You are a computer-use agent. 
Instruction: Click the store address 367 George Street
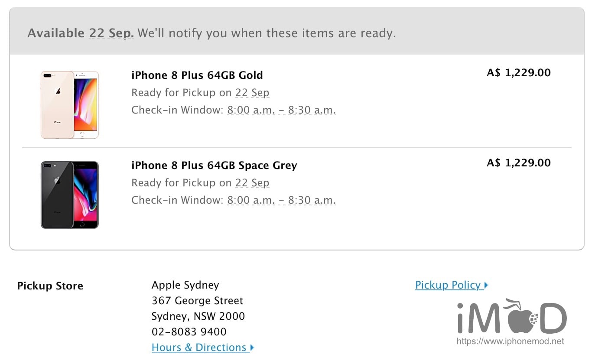tap(197, 300)
